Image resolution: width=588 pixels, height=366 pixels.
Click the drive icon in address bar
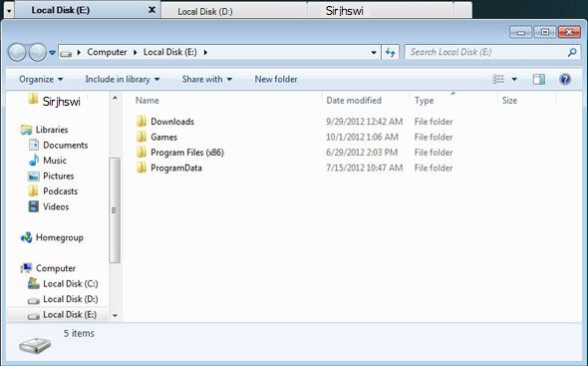tap(66, 53)
